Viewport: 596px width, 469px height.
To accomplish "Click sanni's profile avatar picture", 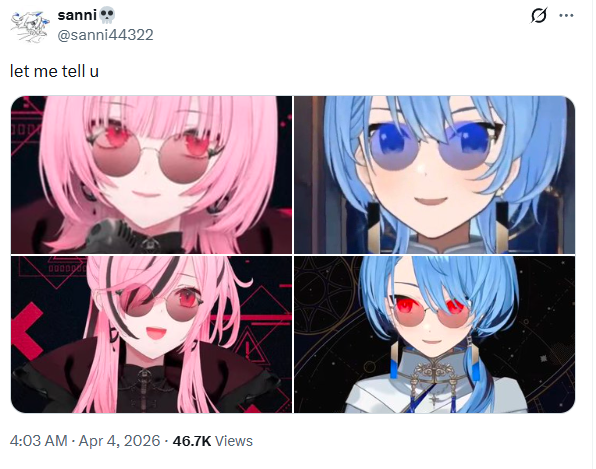I will click(30, 27).
